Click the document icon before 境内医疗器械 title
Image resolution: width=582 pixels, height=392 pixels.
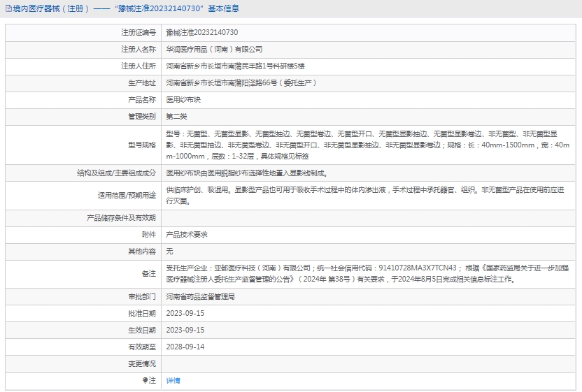[x=8, y=9]
